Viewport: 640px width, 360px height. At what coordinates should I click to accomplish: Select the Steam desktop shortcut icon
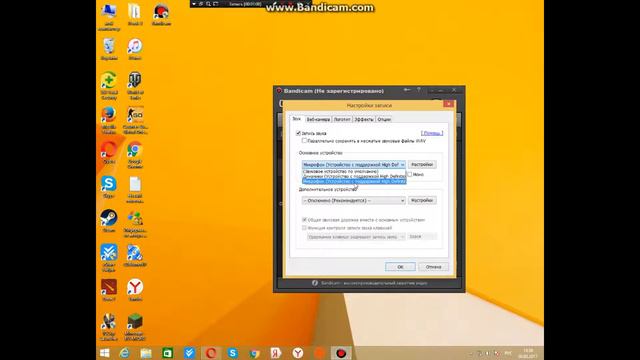click(x=109, y=220)
